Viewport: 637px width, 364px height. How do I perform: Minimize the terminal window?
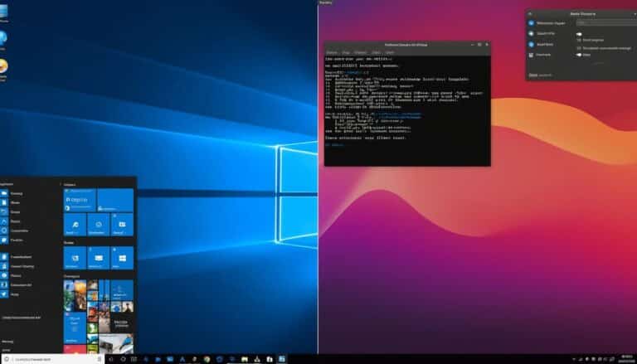[x=472, y=45]
